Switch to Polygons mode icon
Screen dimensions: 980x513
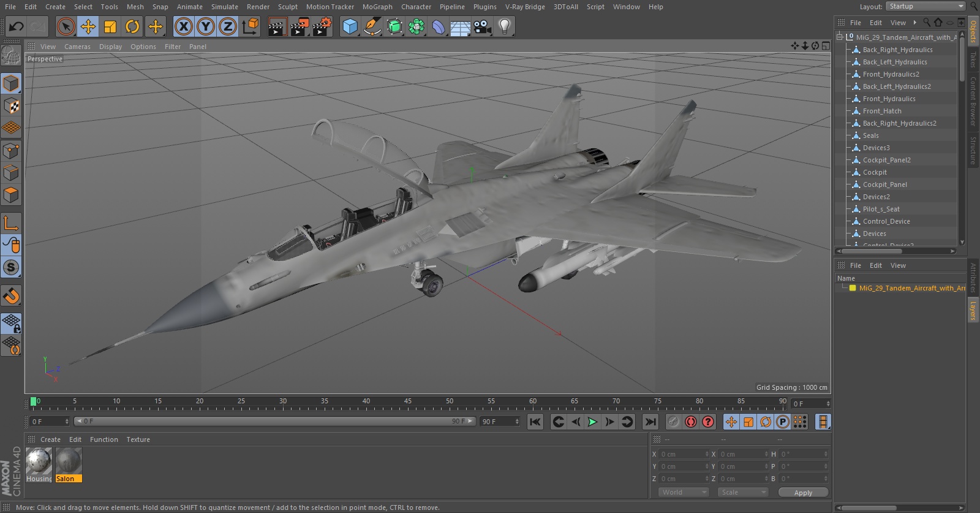11,196
